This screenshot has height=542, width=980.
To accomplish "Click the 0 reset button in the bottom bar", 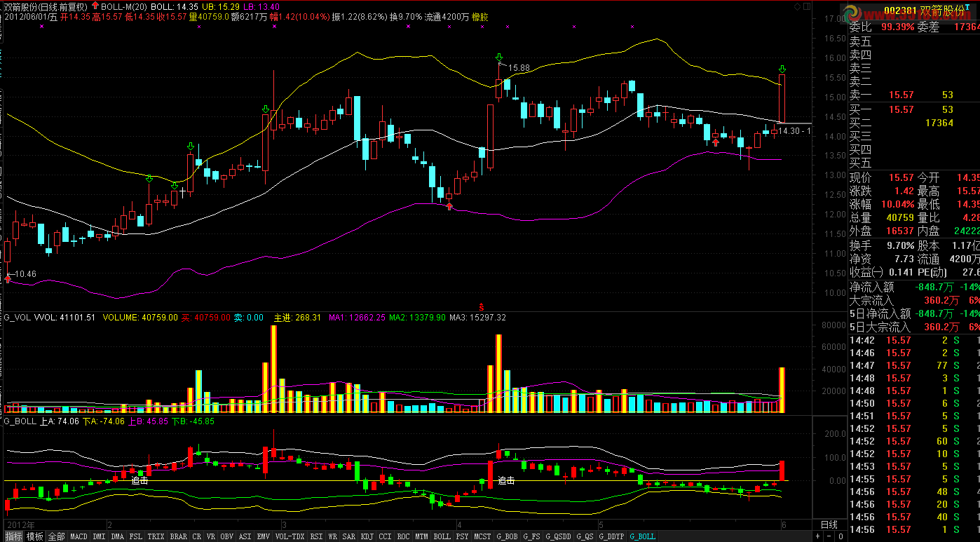I will (840, 536).
